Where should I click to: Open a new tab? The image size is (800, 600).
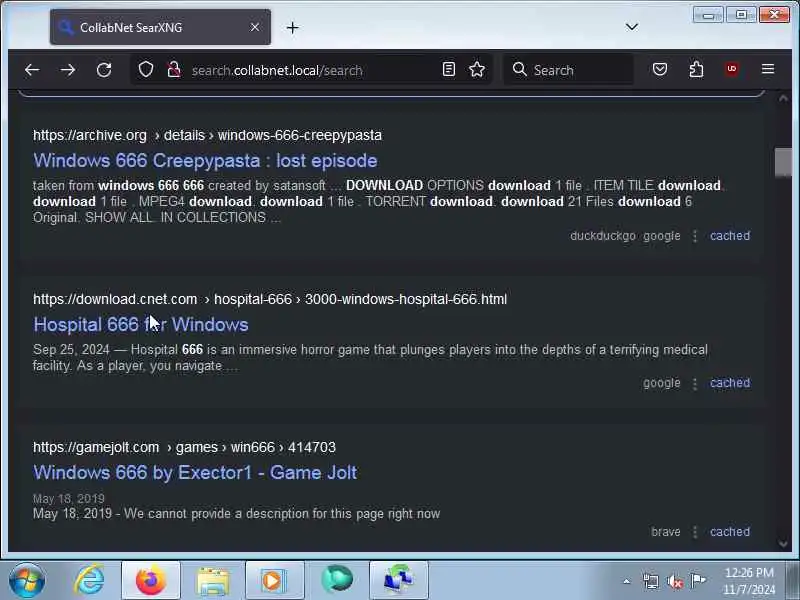292,28
